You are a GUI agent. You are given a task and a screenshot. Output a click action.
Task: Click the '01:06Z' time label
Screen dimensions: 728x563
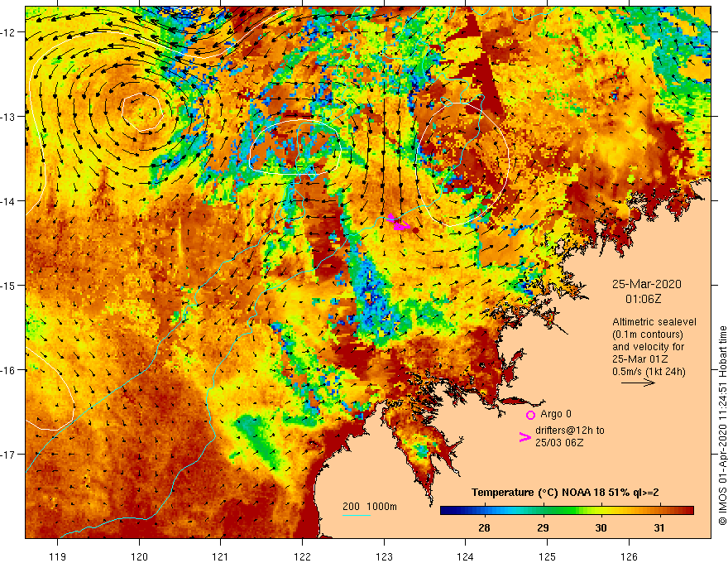pyautogui.click(x=643, y=299)
